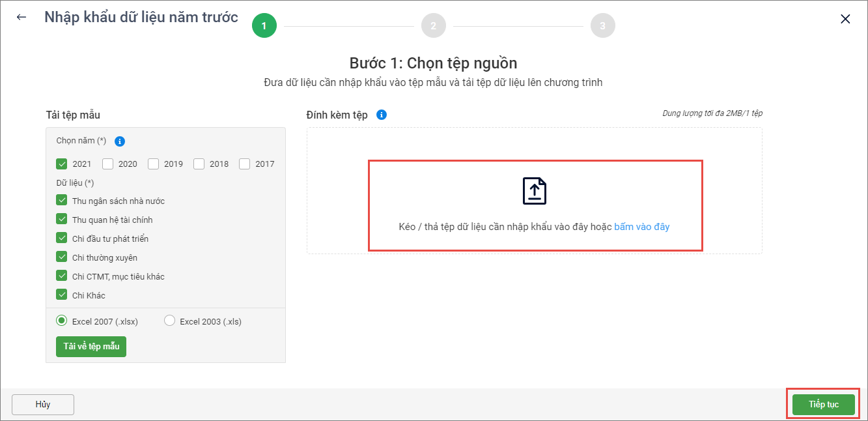The height and width of the screenshot is (421, 868).
Task: Close the import dialog with X
Action: pos(845,19)
